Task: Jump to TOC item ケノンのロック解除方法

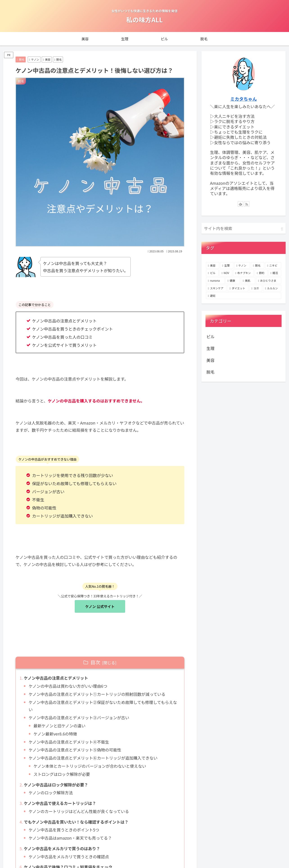Action: [51, 793]
